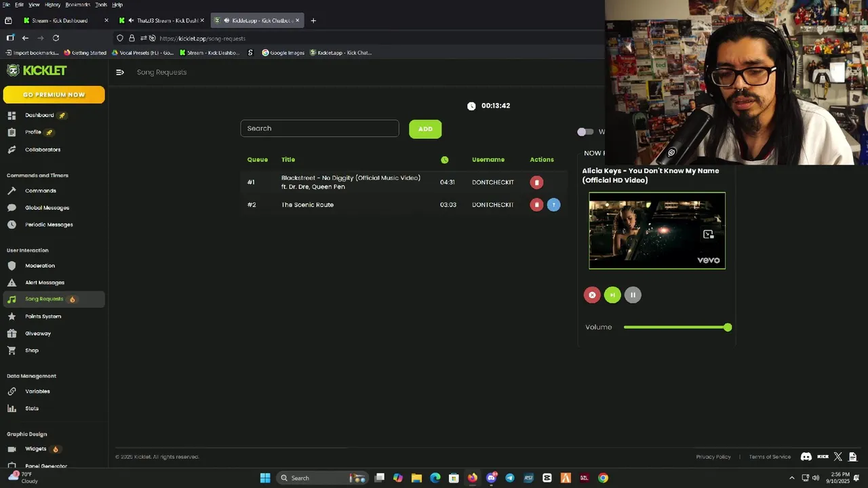Image resolution: width=868 pixels, height=488 pixels.
Task: Open Kicklet Kick channel link in footer
Action: point(823,457)
